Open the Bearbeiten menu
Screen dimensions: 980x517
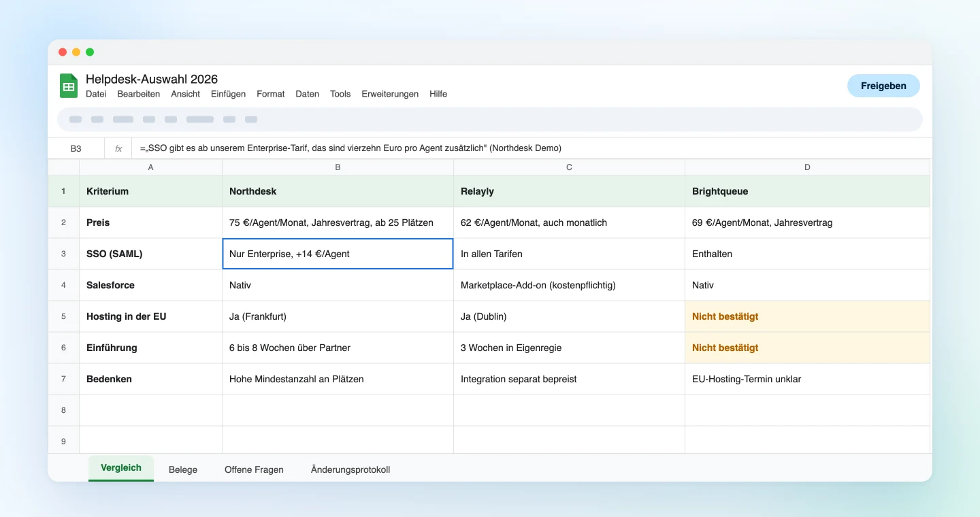point(139,94)
